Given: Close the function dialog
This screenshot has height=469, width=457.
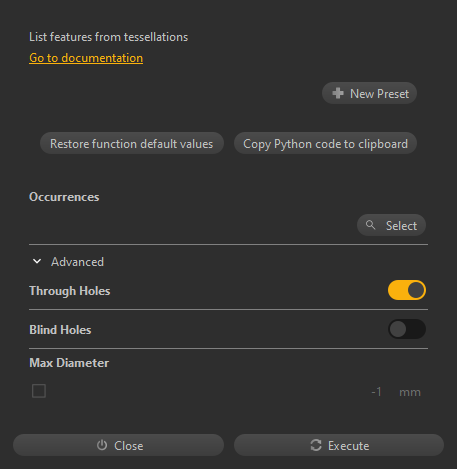Looking at the screenshot, I should pos(118,445).
